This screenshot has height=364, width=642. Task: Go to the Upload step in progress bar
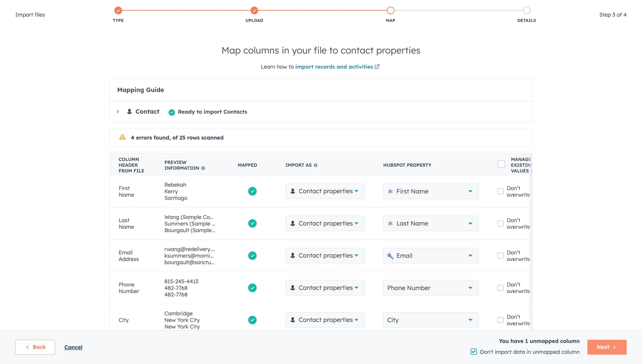point(254,11)
